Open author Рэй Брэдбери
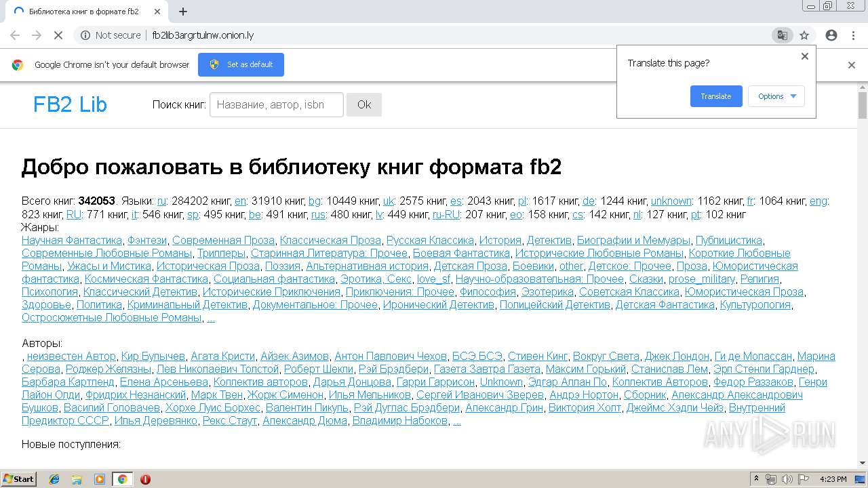This screenshot has height=488, width=868. coord(394,369)
